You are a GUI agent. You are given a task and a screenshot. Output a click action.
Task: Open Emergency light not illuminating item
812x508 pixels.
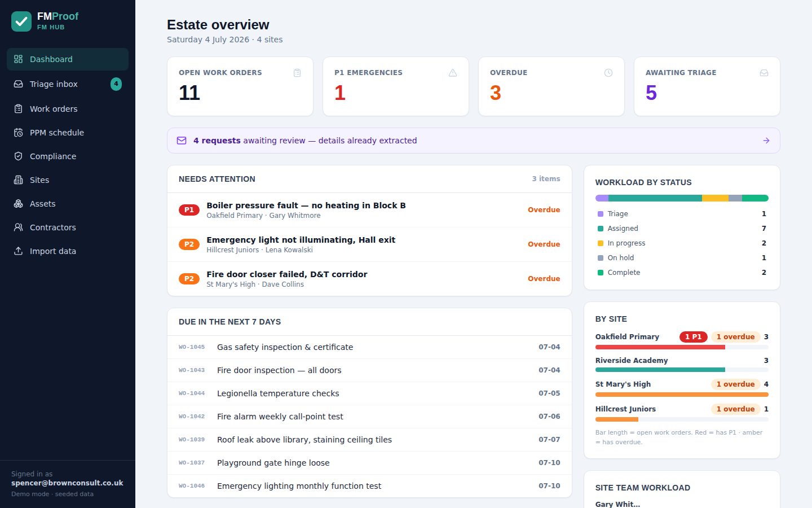click(369, 244)
